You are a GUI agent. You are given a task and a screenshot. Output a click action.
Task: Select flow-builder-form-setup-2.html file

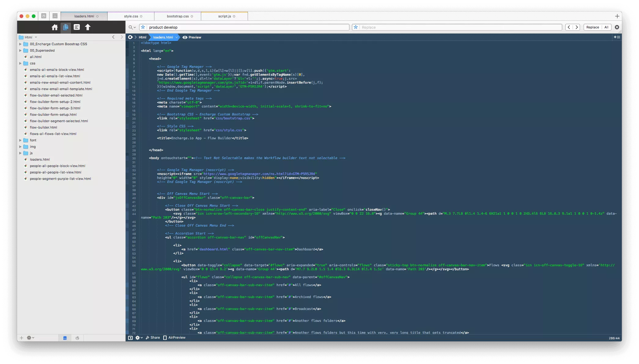55,102
